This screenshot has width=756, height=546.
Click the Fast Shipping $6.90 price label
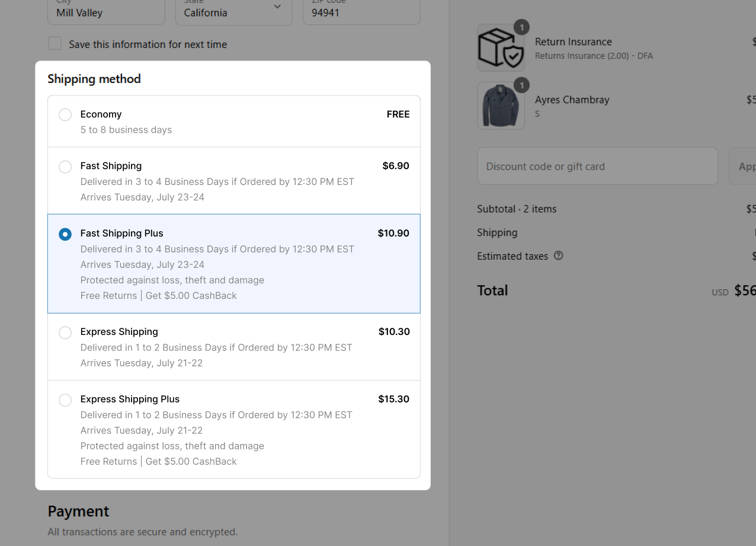[396, 166]
